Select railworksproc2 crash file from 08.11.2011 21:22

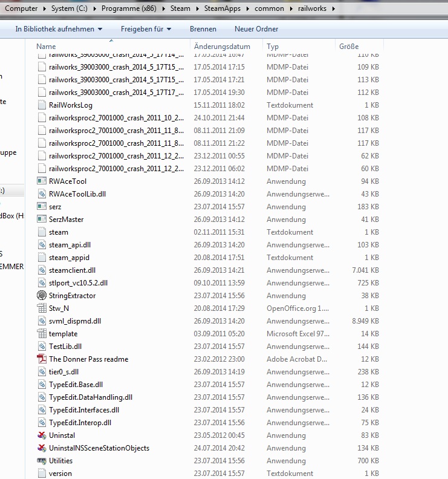pyautogui.click(x=116, y=143)
